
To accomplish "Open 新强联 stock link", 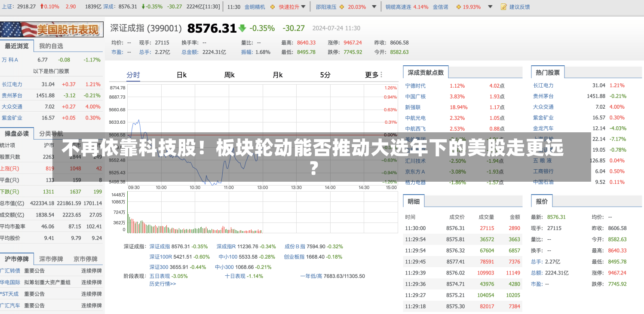I will pos(413,107).
